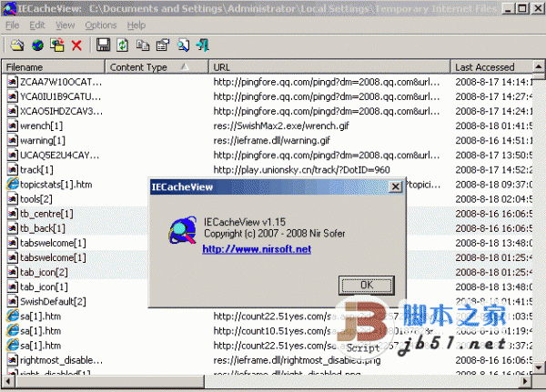
Task: Open the Edit menu
Action: coord(37,25)
